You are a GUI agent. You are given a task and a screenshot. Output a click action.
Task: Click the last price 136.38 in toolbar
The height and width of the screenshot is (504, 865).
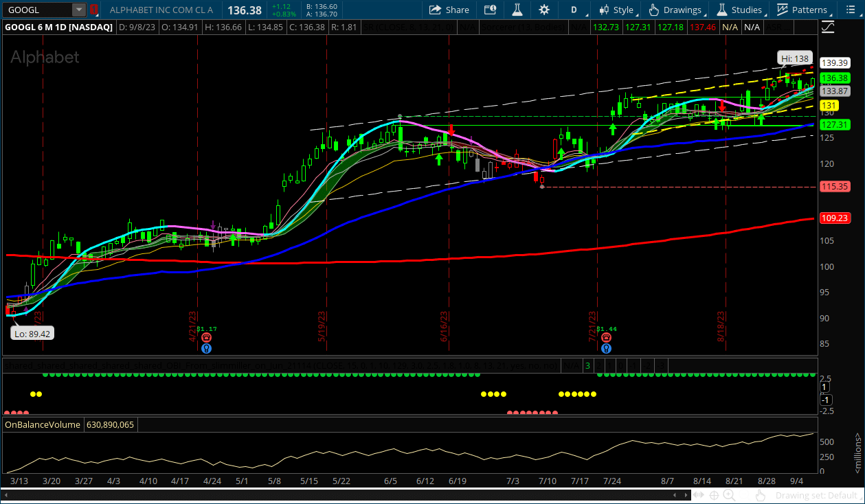point(245,10)
